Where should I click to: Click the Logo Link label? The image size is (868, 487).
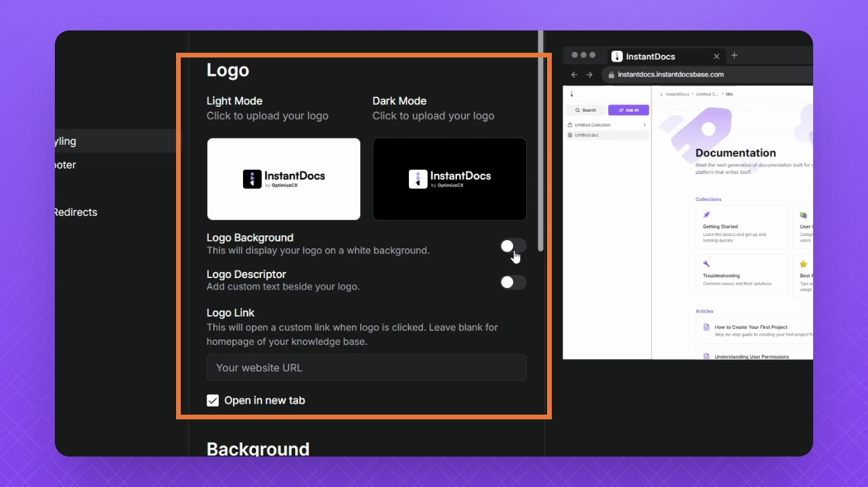[230, 312]
